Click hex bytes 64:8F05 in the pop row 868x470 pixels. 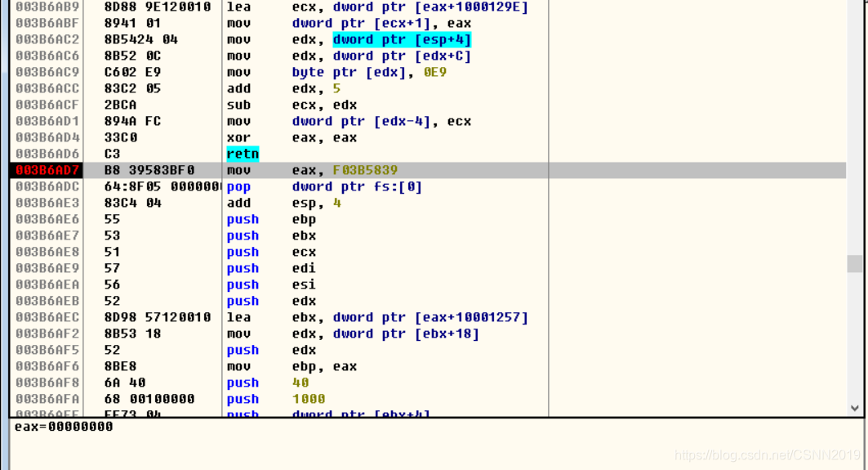[x=132, y=186]
